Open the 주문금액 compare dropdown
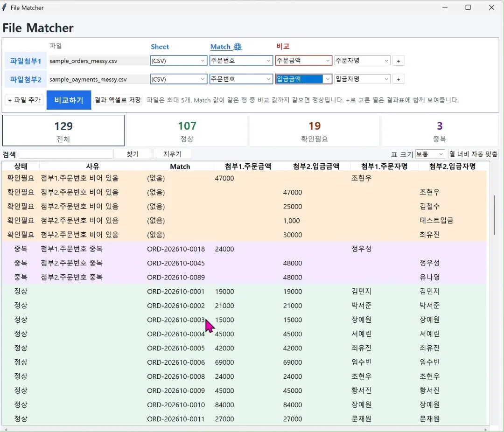The height and width of the screenshot is (432, 504). pos(303,61)
